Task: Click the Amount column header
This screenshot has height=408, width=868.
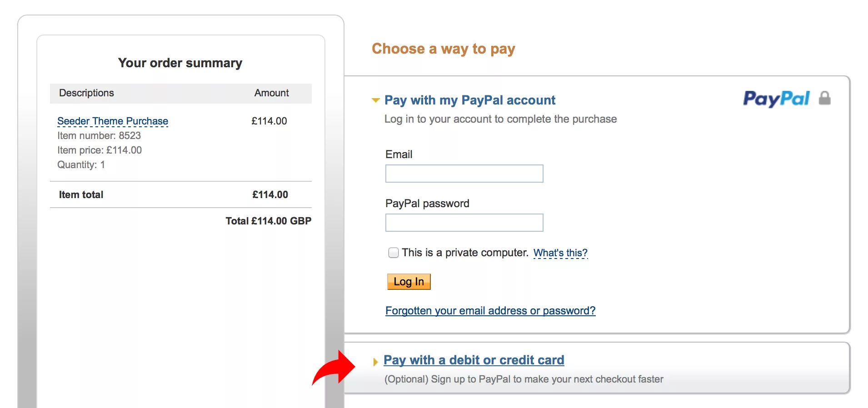Action: click(271, 93)
